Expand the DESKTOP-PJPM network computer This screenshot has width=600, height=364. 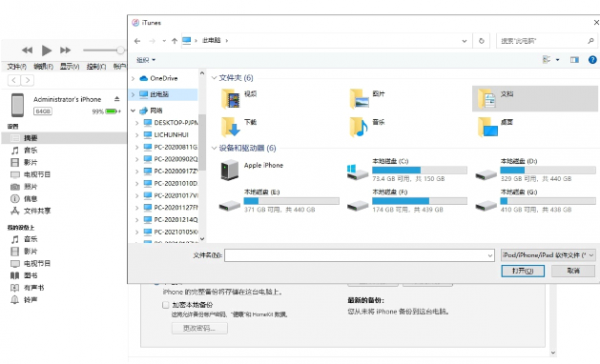137,123
